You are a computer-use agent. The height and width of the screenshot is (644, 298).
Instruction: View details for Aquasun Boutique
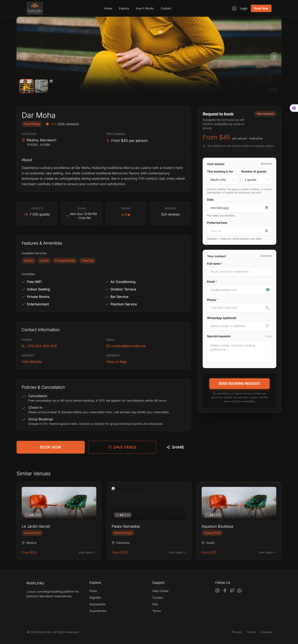[x=267, y=552]
